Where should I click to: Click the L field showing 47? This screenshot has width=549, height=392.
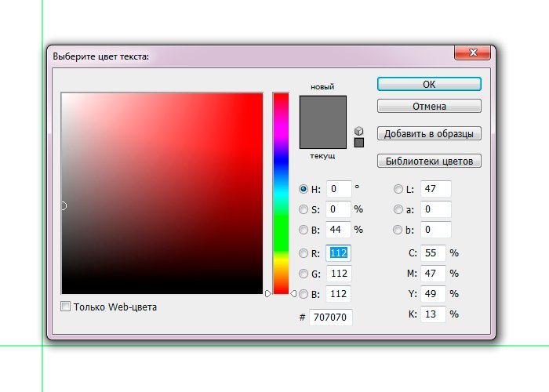[x=435, y=189]
